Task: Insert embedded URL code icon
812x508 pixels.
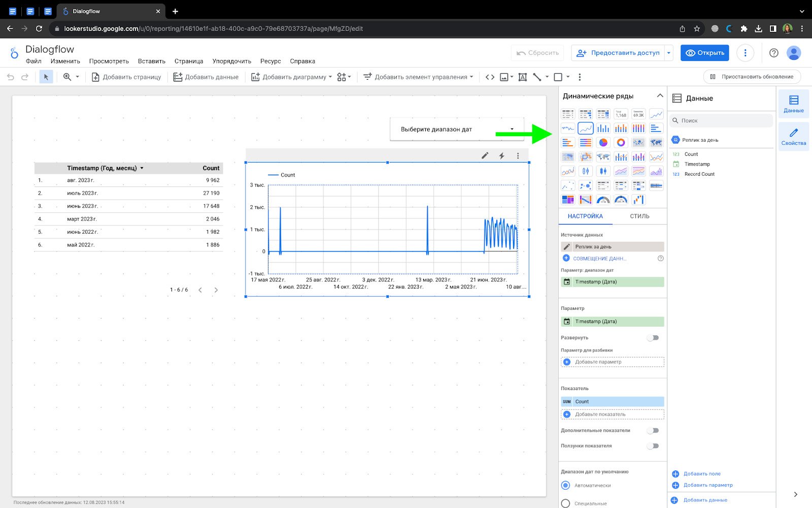Action: [490, 77]
